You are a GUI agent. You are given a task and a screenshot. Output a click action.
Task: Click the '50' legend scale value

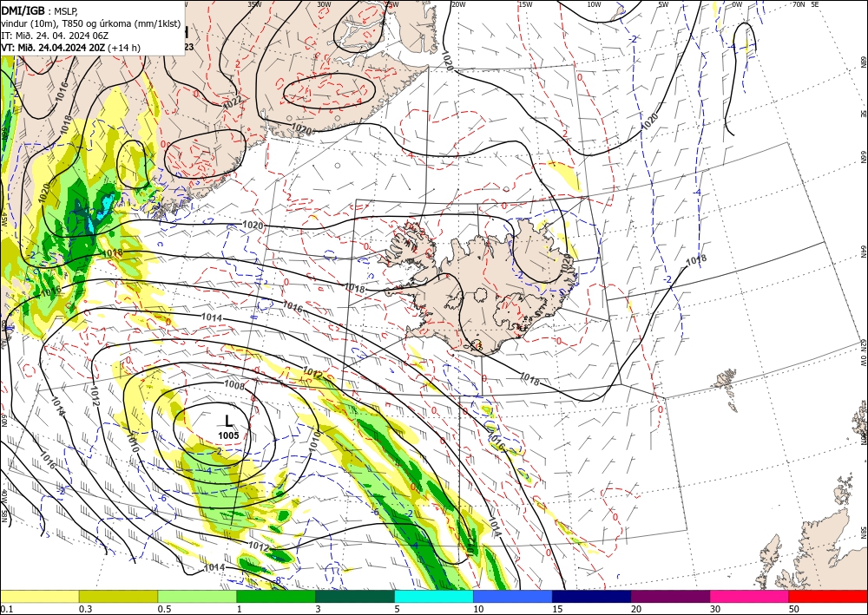[x=794, y=609]
